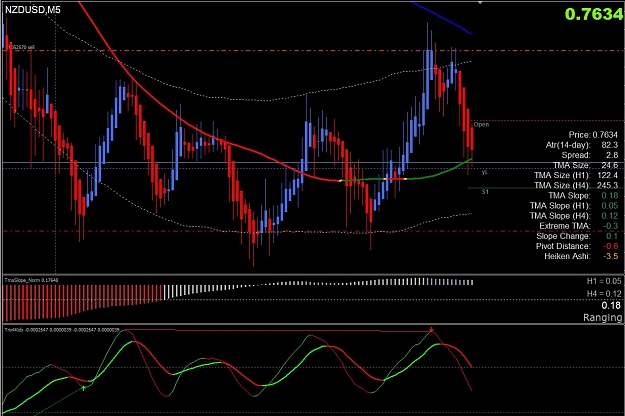The height and width of the screenshot is (416, 625).
Task: Click the Tro4Kids oscillator title label
Action: (x=62, y=330)
